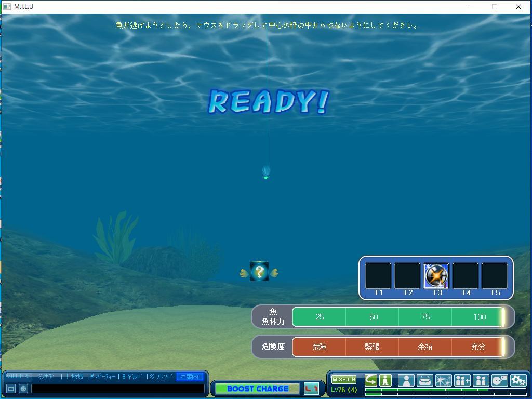Open the settings gears icon

point(518,380)
